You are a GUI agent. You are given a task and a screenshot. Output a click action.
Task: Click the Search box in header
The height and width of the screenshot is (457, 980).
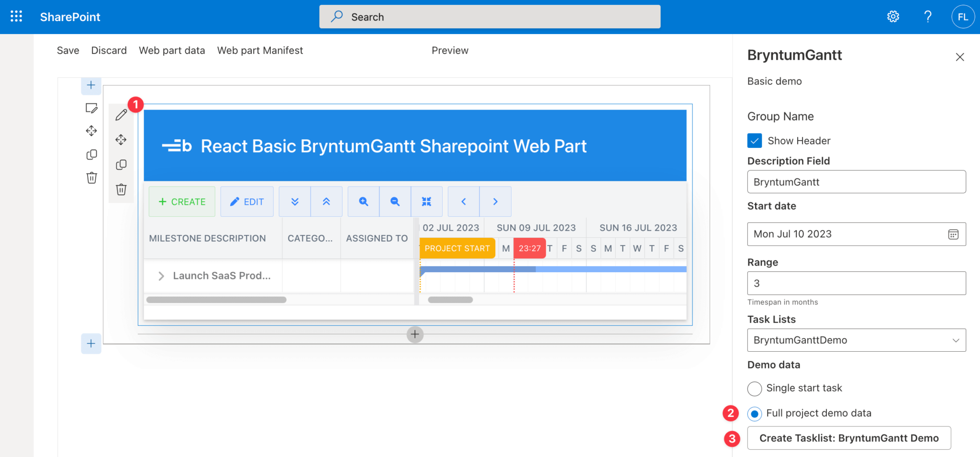click(x=490, y=17)
